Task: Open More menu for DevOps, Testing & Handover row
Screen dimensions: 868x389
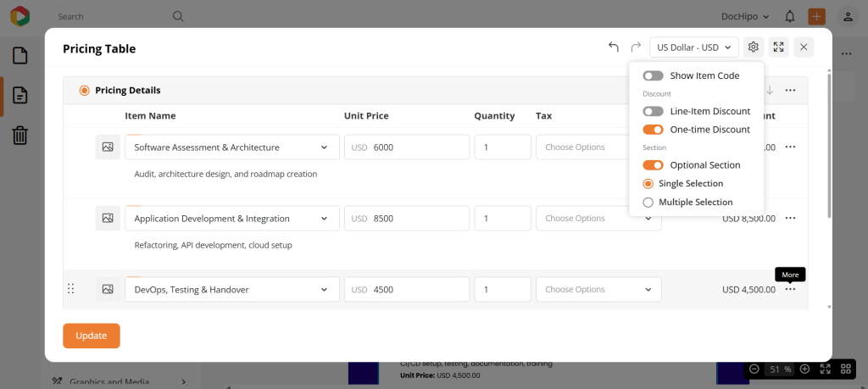Action: pos(791,289)
